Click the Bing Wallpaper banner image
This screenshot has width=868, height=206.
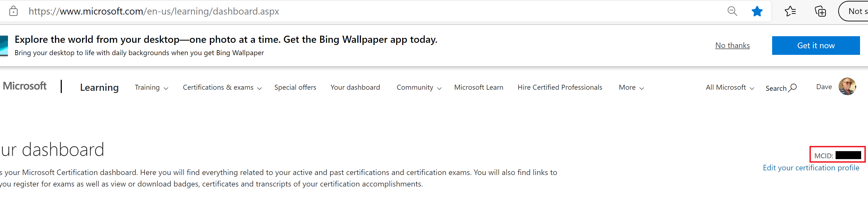click(4, 46)
